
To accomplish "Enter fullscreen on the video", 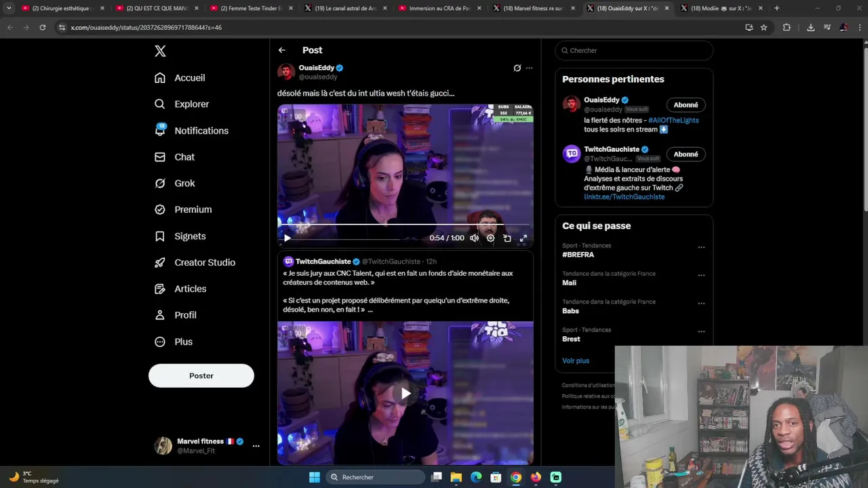I will [x=523, y=238].
